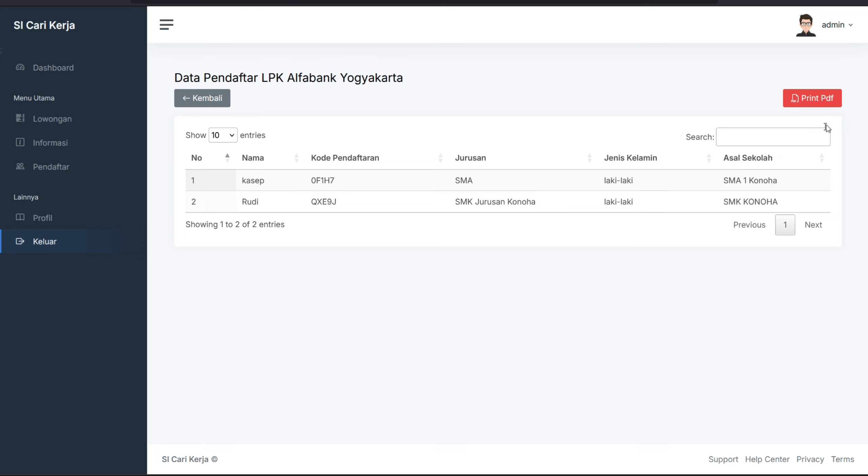This screenshot has height=476, width=868.
Task: Click the Dashboard speedometer icon
Action: tap(20, 67)
